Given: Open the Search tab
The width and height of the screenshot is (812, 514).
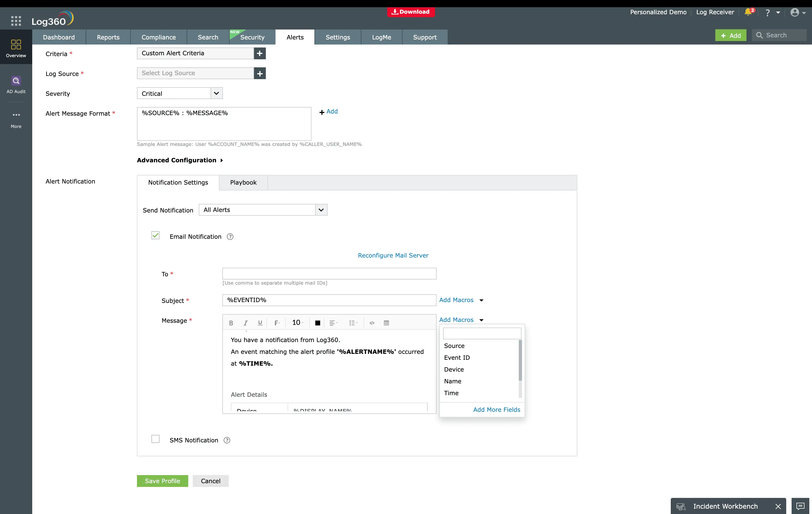Looking at the screenshot, I should pos(208,37).
